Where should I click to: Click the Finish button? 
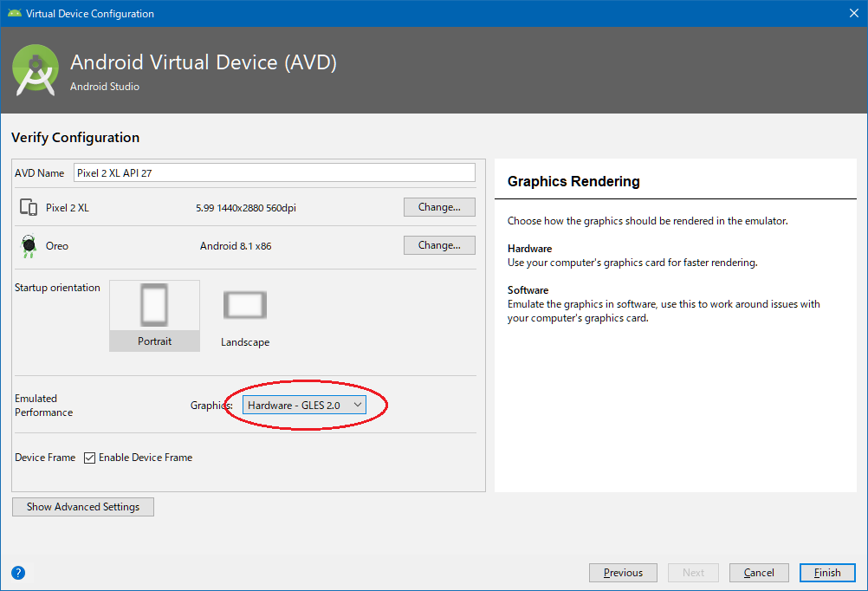click(x=827, y=573)
